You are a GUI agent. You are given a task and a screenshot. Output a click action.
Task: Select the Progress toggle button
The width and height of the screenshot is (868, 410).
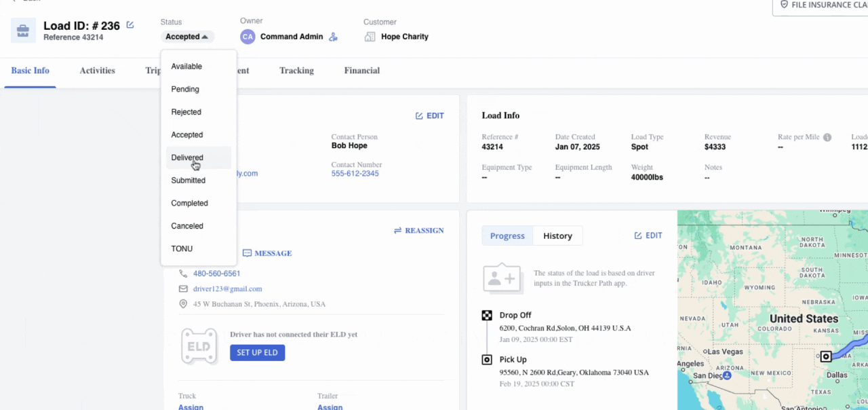coord(507,236)
